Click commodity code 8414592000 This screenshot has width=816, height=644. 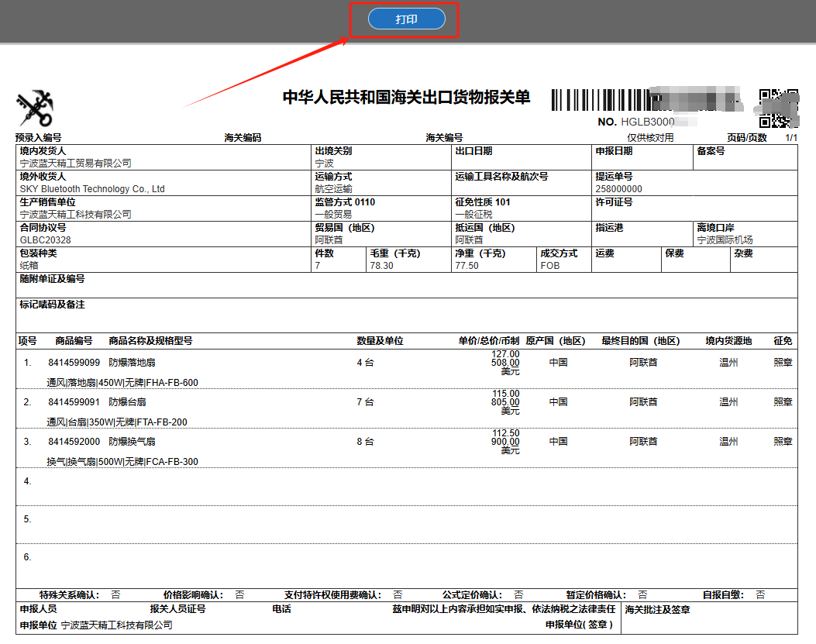tap(74, 442)
